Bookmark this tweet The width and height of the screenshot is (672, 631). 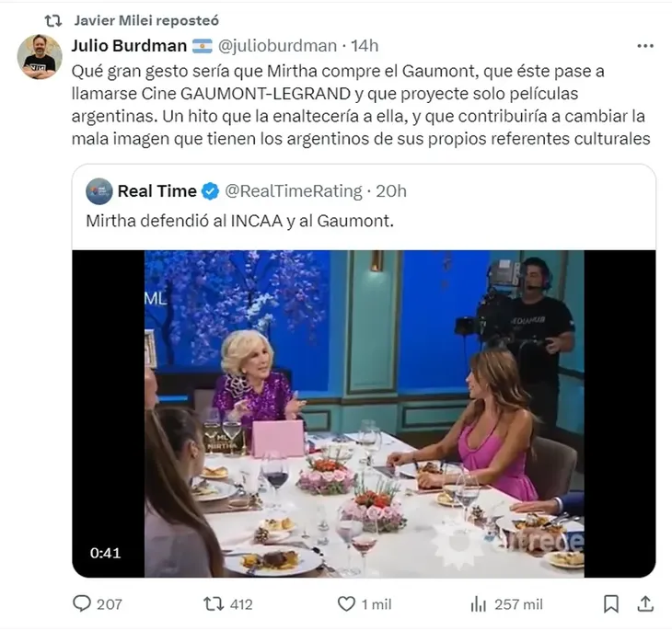[611, 603]
